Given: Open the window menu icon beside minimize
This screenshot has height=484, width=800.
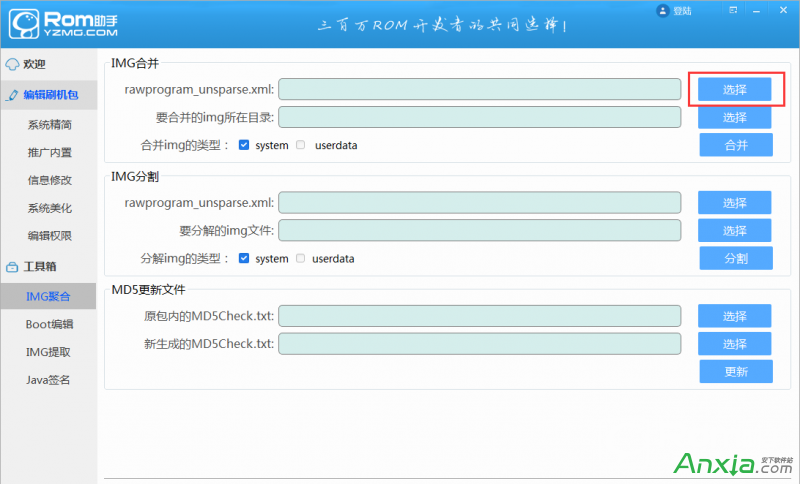Looking at the screenshot, I should 733,10.
